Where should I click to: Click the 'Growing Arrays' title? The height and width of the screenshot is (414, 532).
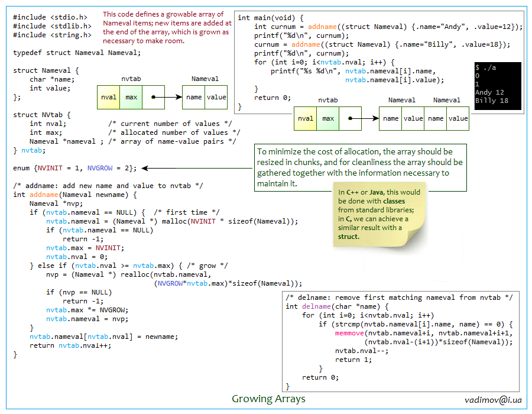[269, 399]
